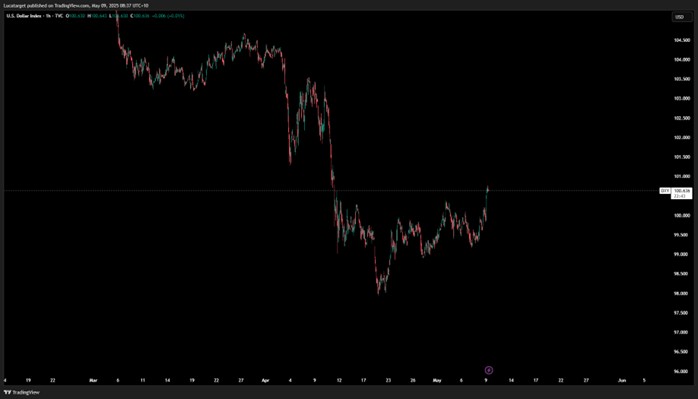The height and width of the screenshot is (399, 698).
Task: Click the 99.000 price axis label
Action: [681, 254]
